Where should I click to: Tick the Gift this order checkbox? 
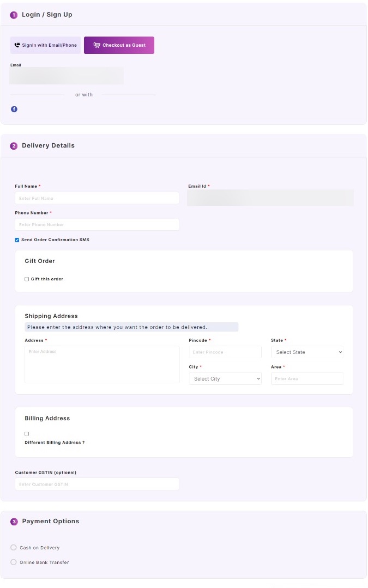tap(27, 279)
